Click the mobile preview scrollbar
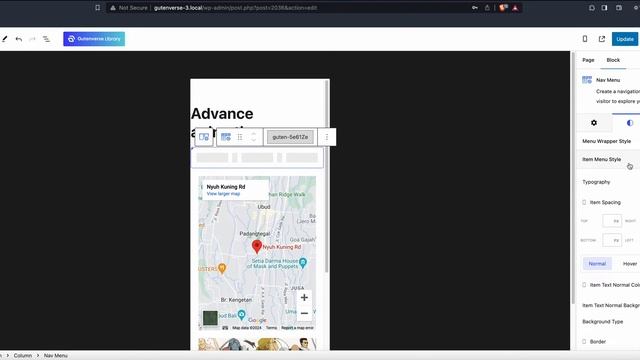 click(327, 176)
